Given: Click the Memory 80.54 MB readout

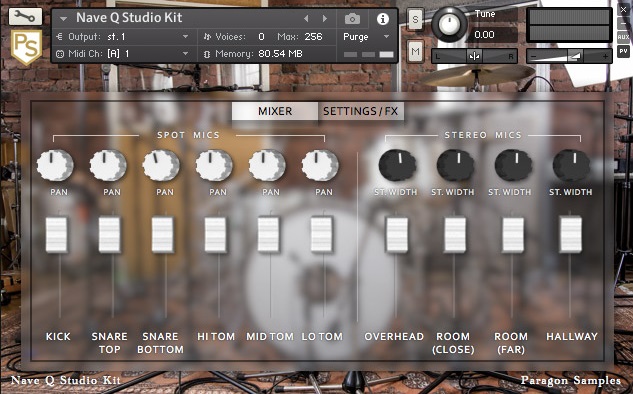Looking at the screenshot, I should [280, 54].
